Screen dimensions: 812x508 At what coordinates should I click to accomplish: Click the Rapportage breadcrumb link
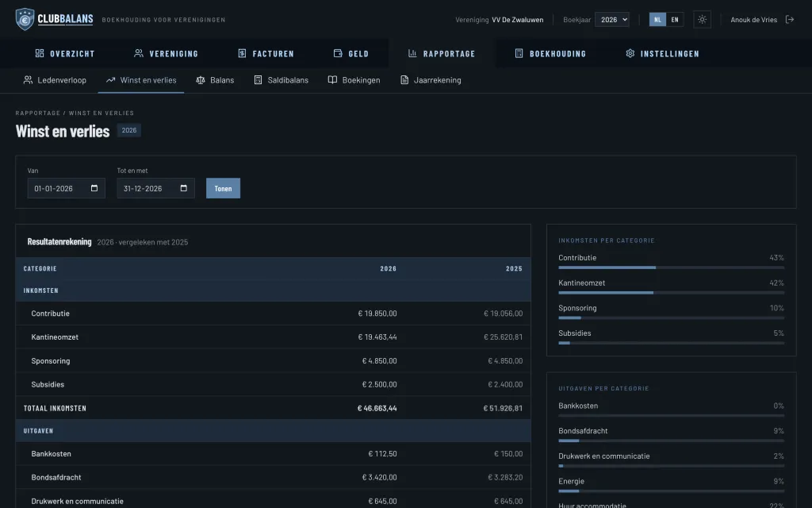(38, 113)
